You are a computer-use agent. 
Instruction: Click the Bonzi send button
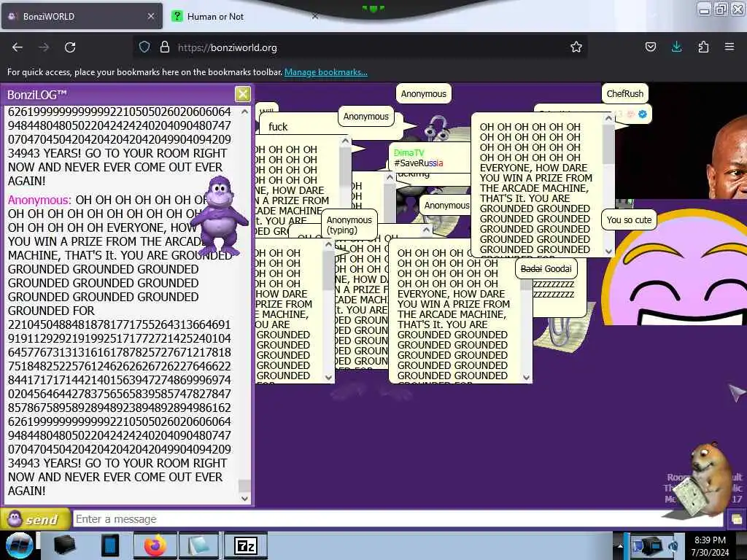click(36, 519)
